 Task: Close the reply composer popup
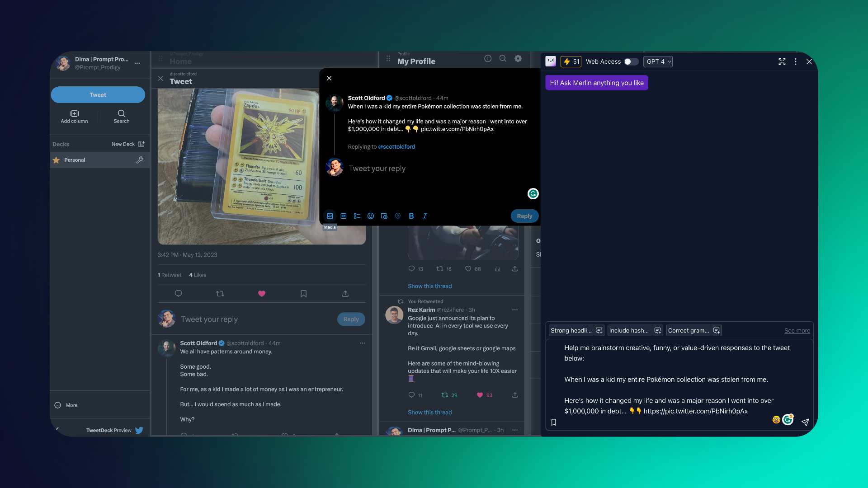[x=329, y=78]
